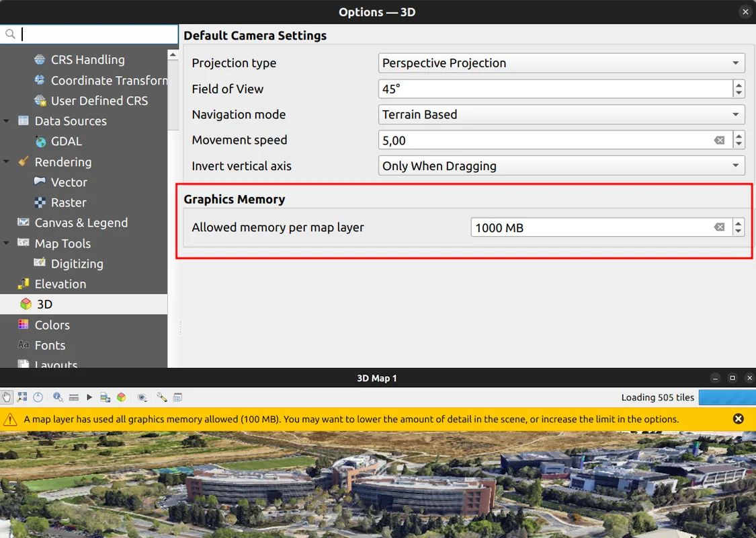Click the Save as Image icon
The height and width of the screenshot is (538, 756).
(x=106, y=397)
